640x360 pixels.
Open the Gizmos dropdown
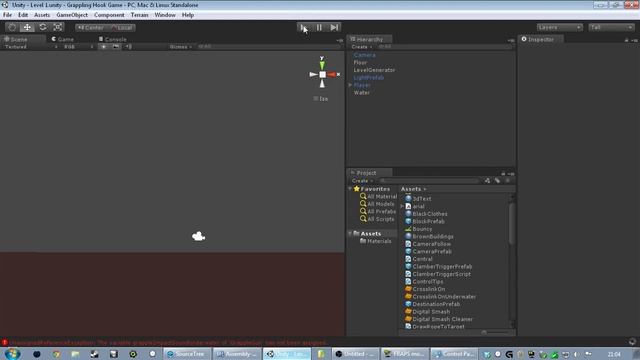tap(180, 47)
